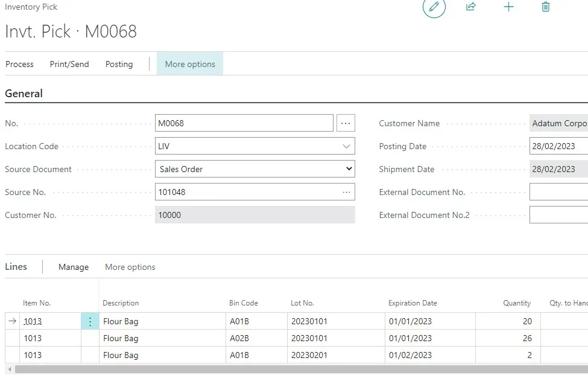Collapse the General section heading
Viewport: 588px width, 384px height.
24,94
